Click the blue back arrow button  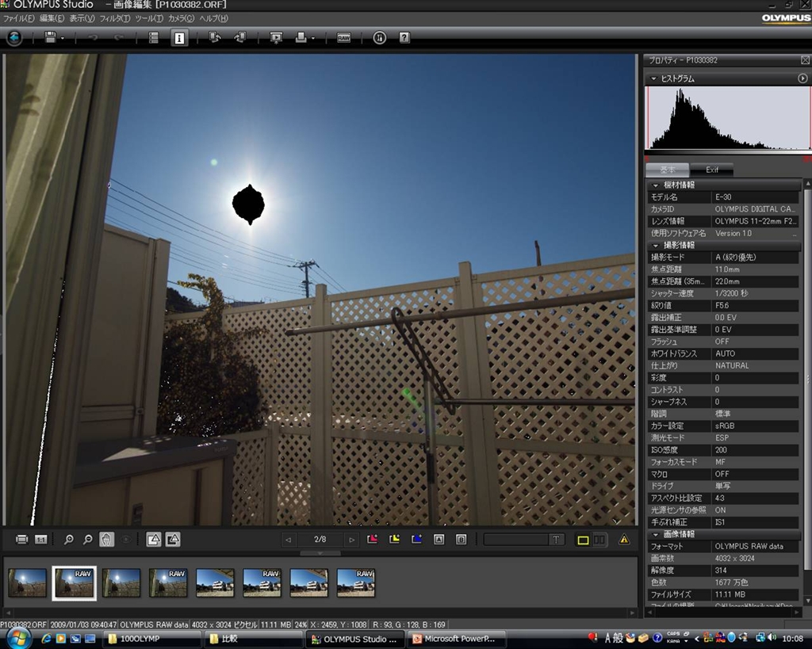(x=14, y=37)
